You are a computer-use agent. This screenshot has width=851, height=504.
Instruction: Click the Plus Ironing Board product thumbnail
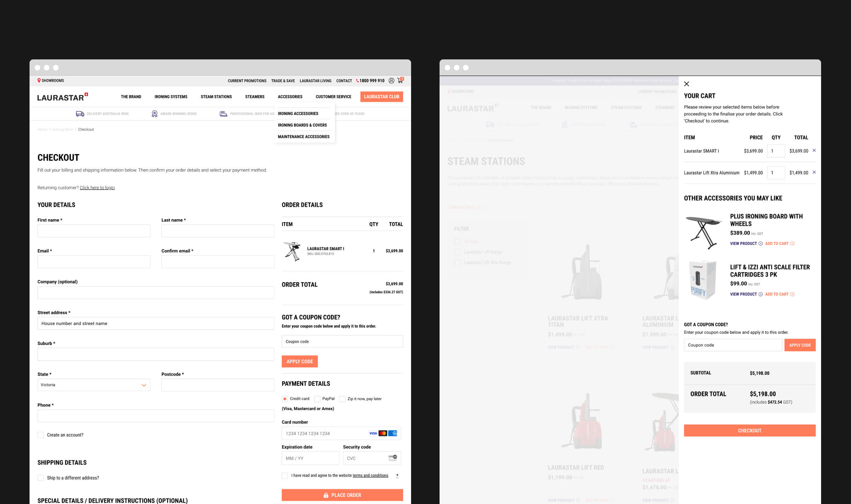coord(704,232)
